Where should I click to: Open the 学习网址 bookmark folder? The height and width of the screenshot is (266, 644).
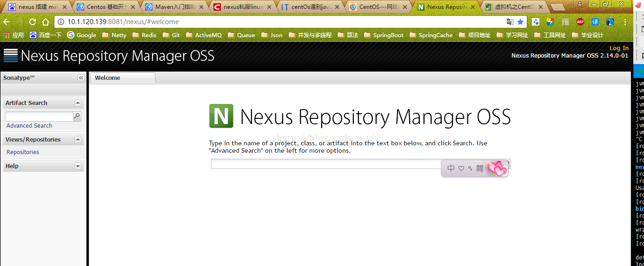(512, 35)
